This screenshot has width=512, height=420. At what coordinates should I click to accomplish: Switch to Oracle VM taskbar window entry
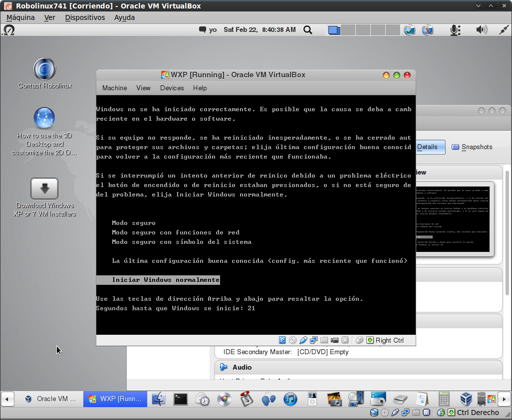[51, 399]
